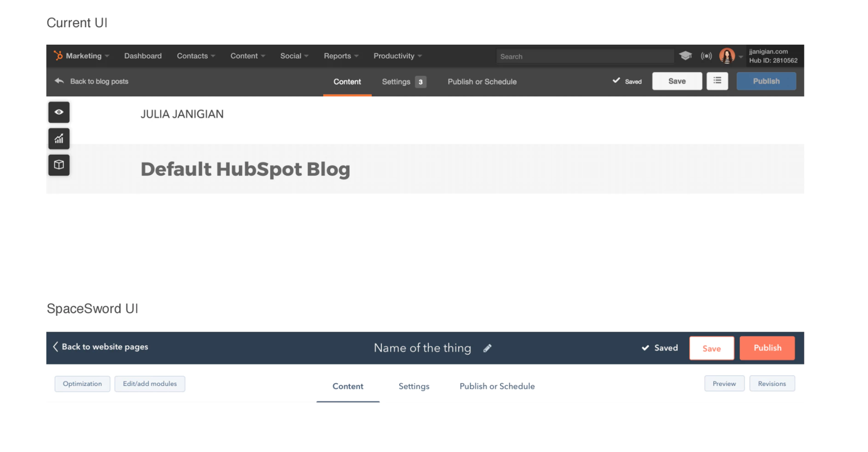The width and height of the screenshot is (868, 452).
Task: Open the Revisions button
Action: pos(772,384)
